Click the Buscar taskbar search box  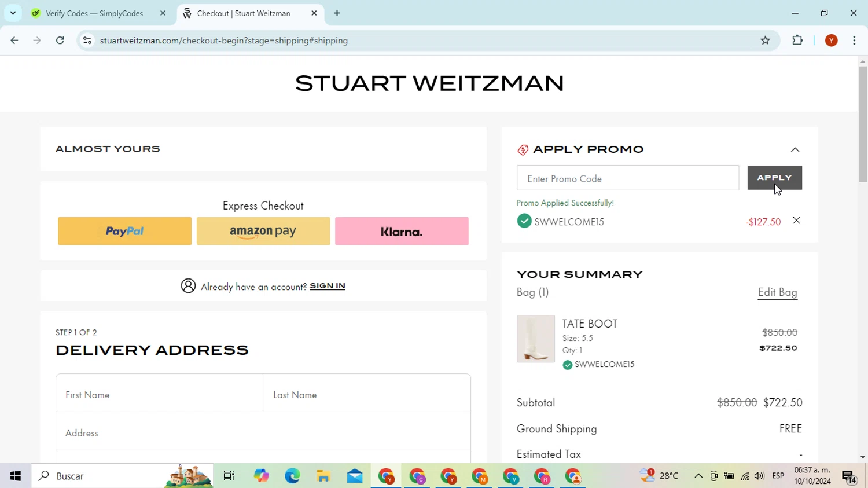122,476
